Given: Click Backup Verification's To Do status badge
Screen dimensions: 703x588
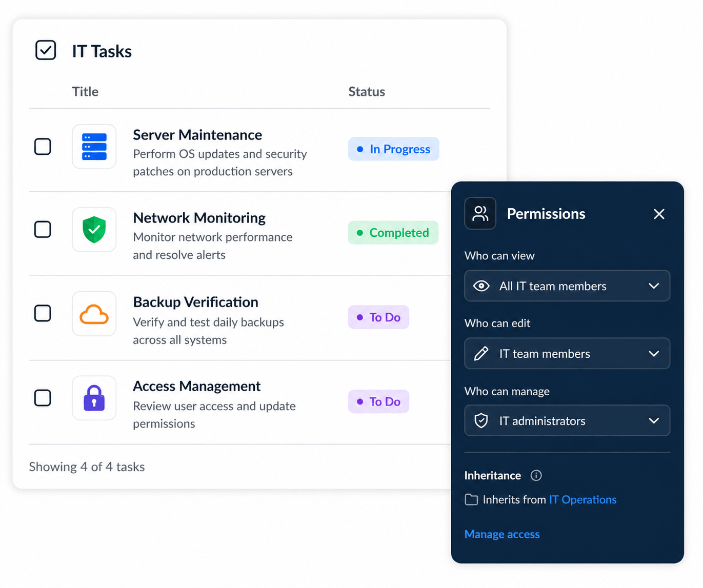Looking at the screenshot, I should tap(378, 317).
